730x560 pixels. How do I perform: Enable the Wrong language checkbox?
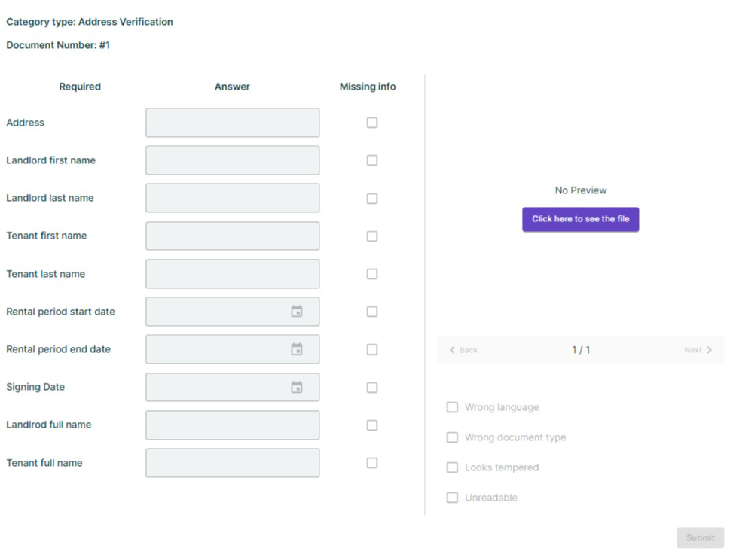[x=452, y=407]
